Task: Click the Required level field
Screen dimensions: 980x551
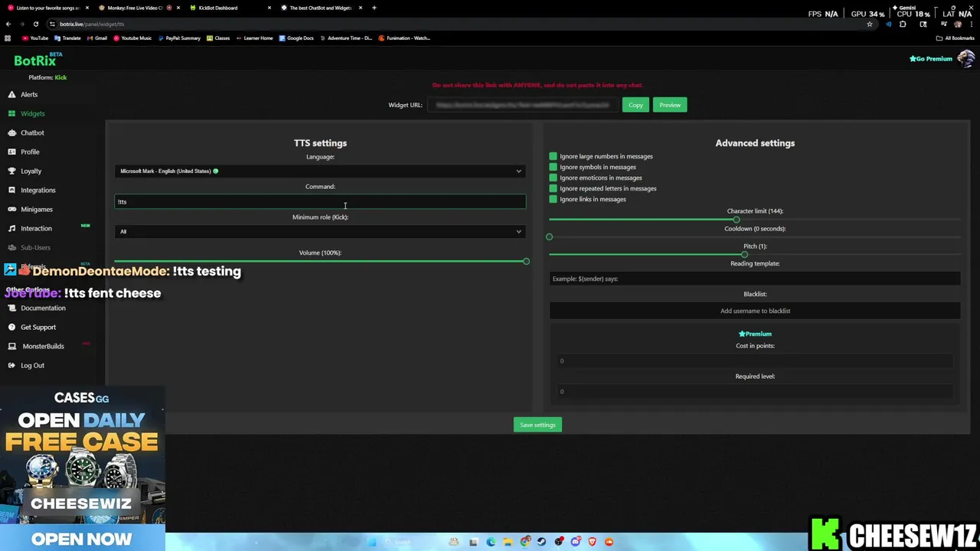Action: [754, 392]
